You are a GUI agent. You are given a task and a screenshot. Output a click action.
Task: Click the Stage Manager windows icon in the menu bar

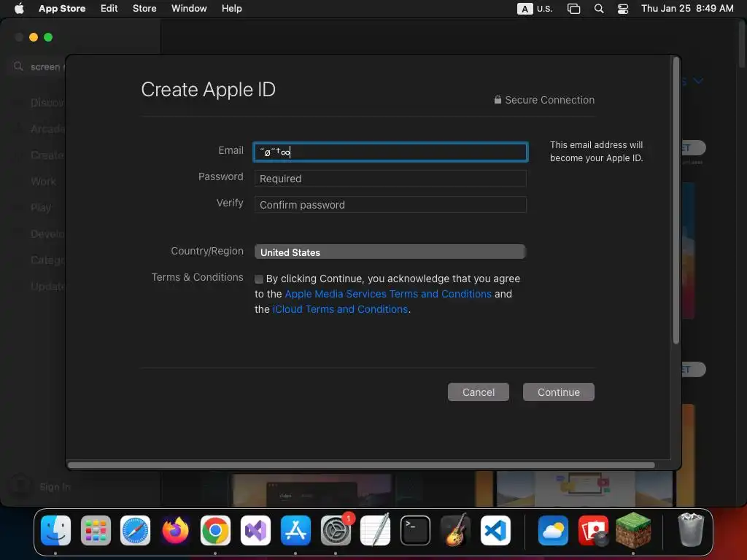[573, 9]
